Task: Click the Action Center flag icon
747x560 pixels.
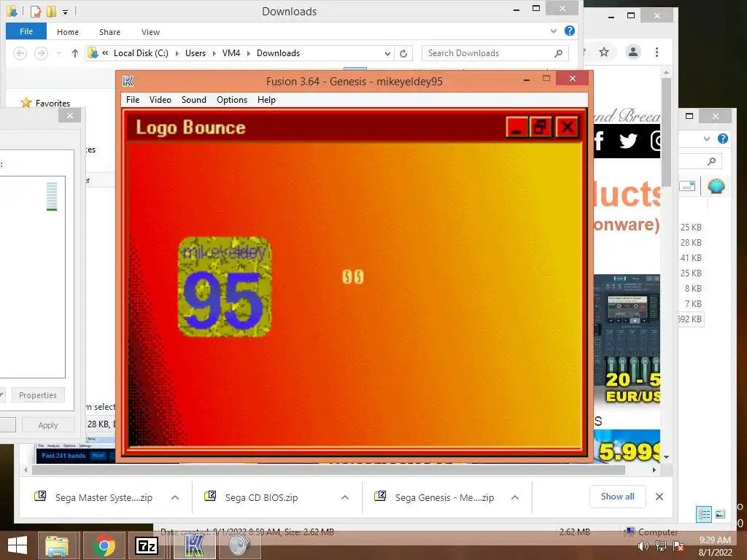Action: tap(678, 546)
